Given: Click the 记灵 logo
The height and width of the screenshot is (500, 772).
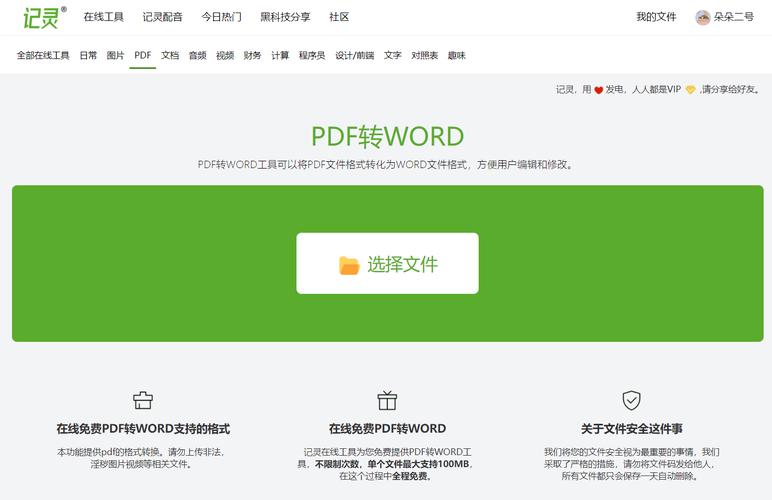Looking at the screenshot, I should pyautogui.click(x=44, y=17).
